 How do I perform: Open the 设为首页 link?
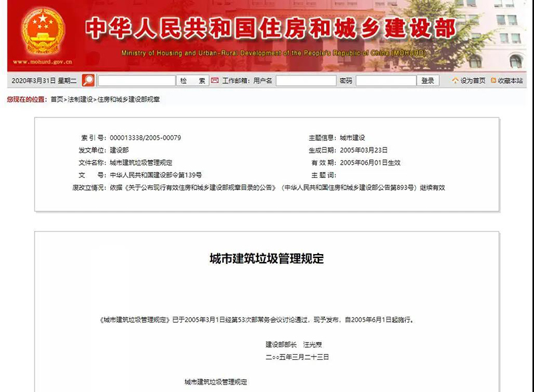pyautogui.click(x=473, y=81)
